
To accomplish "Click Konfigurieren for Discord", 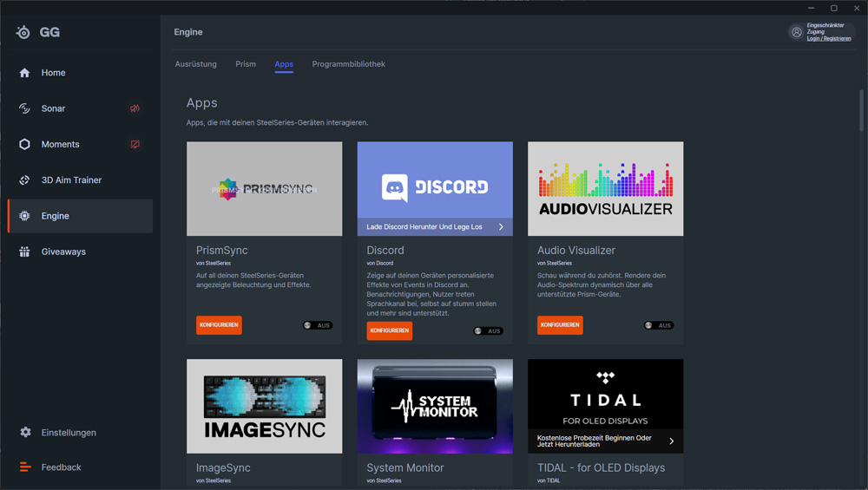I will 389,330.
